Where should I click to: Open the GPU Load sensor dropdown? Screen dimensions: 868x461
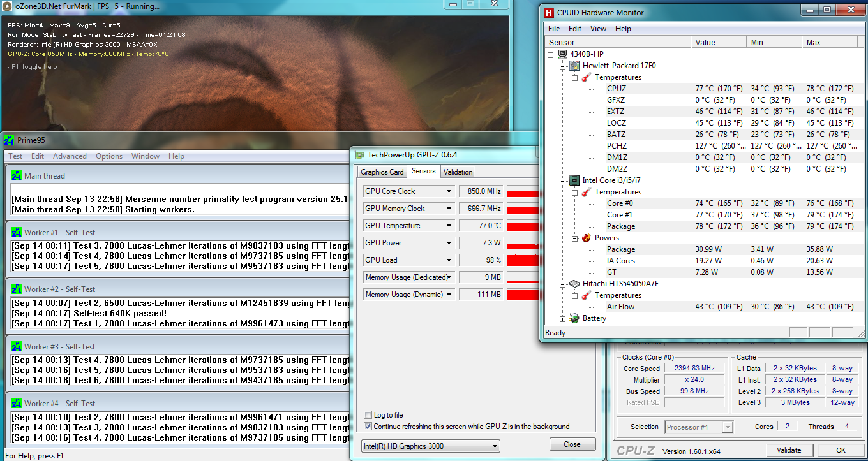click(x=449, y=260)
